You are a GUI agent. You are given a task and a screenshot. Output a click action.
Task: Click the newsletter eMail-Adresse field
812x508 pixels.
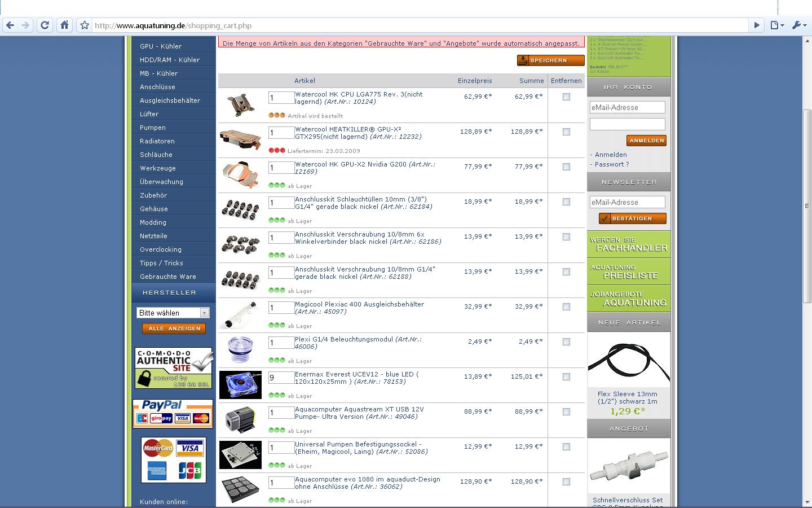[x=627, y=202]
